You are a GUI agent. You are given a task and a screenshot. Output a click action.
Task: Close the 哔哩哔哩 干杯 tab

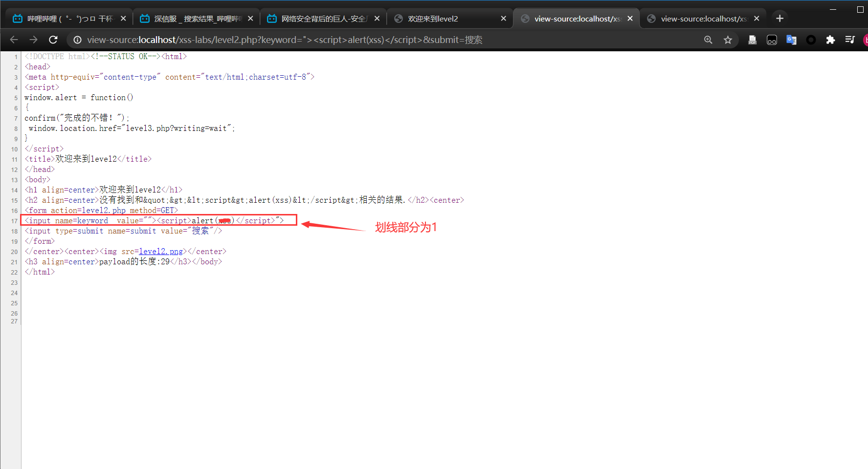click(x=123, y=19)
